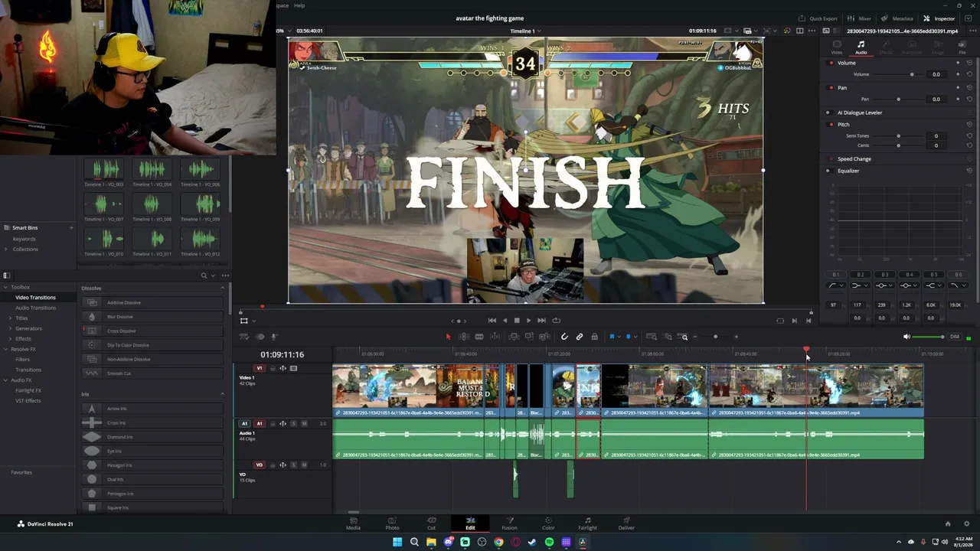This screenshot has height=551, width=980.
Task: Open the File tab in Inspector
Action: (962, 47)
